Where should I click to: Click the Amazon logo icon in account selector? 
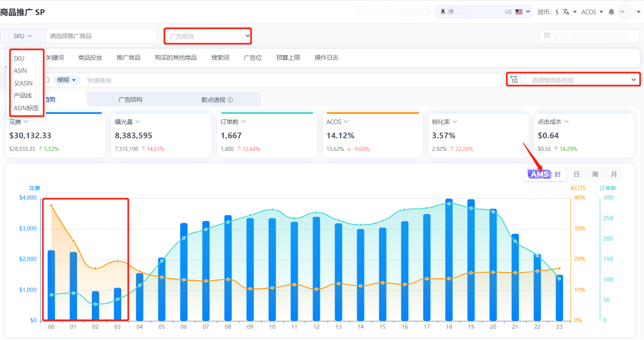click(443, 11)
